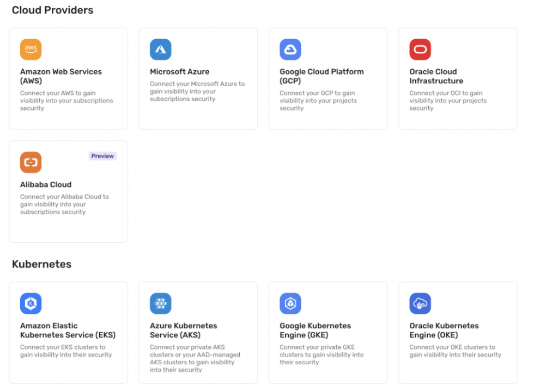558x392 pixels.
Task: Open Oracle Kubernetes Engine (OKE) title
Action: pyautogui.click(x=444, y=330)
